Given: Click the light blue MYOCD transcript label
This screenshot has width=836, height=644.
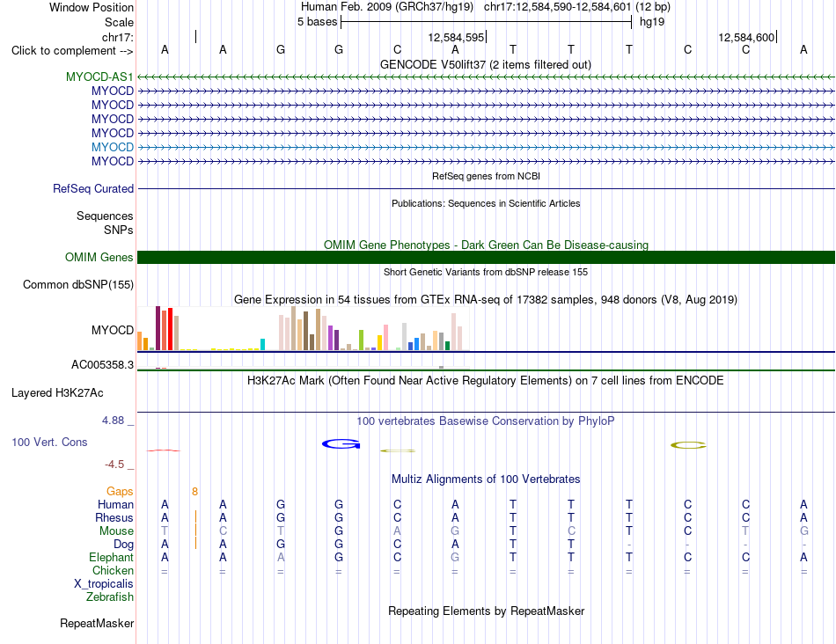Looking at the screenshot, I should [x=113, y=147].
